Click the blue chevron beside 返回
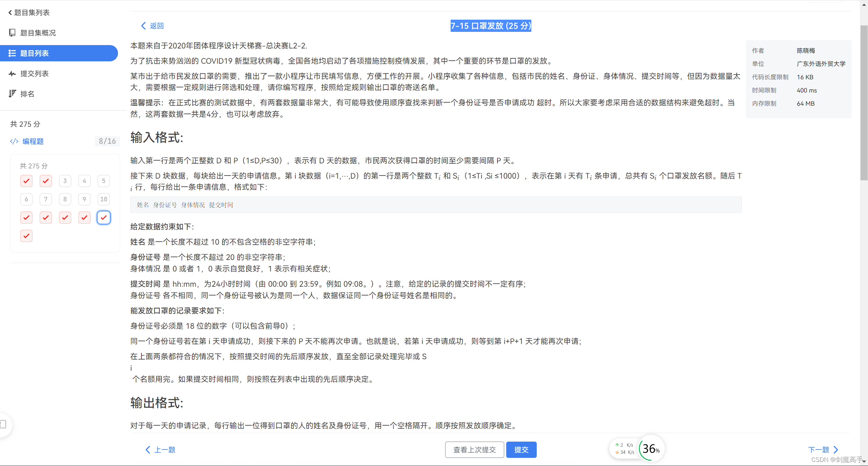Screen dimensions: 868x466 point(143,26)
